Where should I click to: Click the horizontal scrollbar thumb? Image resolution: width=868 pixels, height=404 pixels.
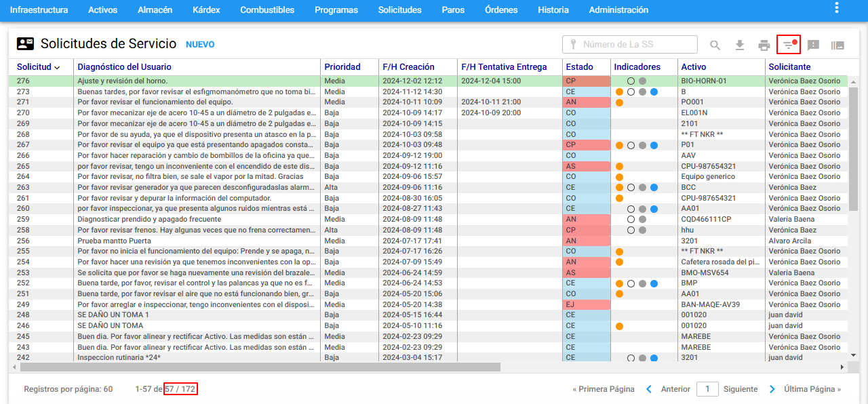pos(260,367)
